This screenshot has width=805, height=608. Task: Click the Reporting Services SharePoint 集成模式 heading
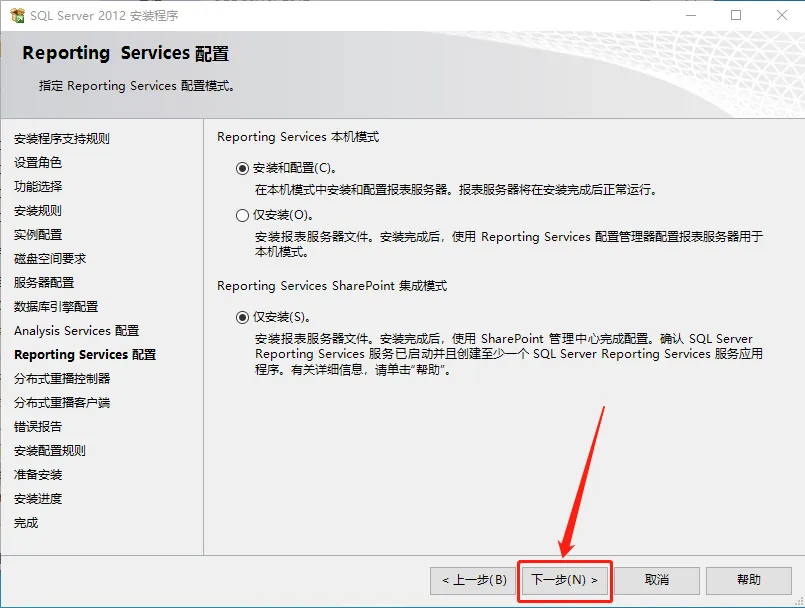point(332,286)
